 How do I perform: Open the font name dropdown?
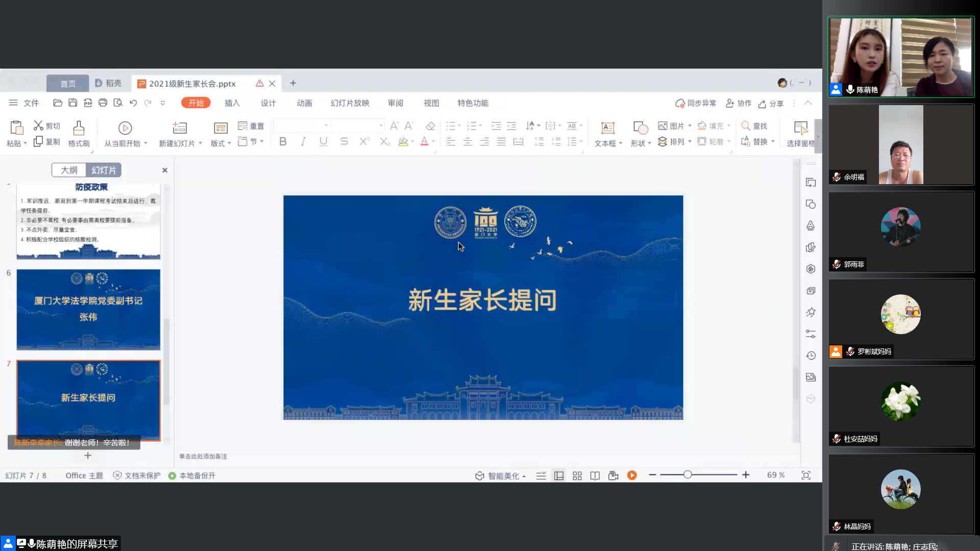click(x=326, y=126)
